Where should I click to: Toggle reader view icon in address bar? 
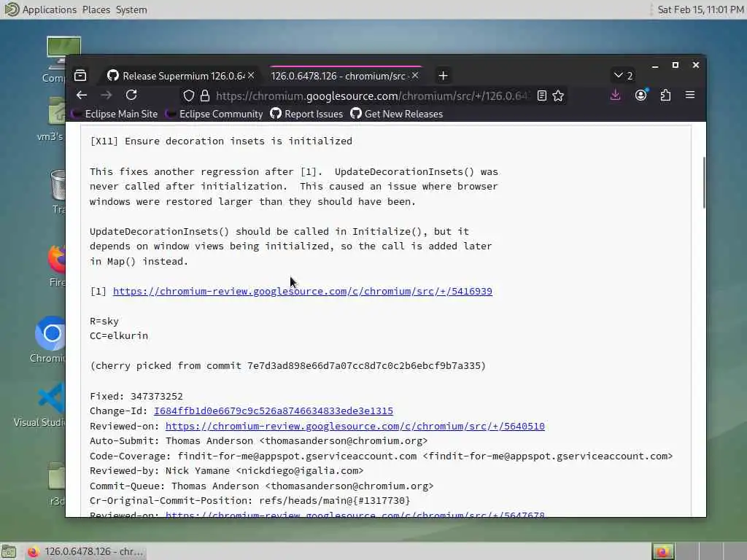click(x=542, y=96)
